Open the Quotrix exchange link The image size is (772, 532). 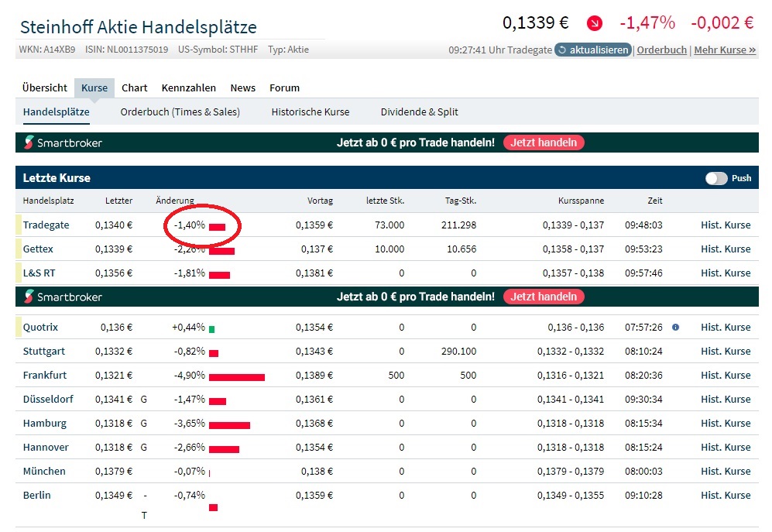click(x=40, y=327)
